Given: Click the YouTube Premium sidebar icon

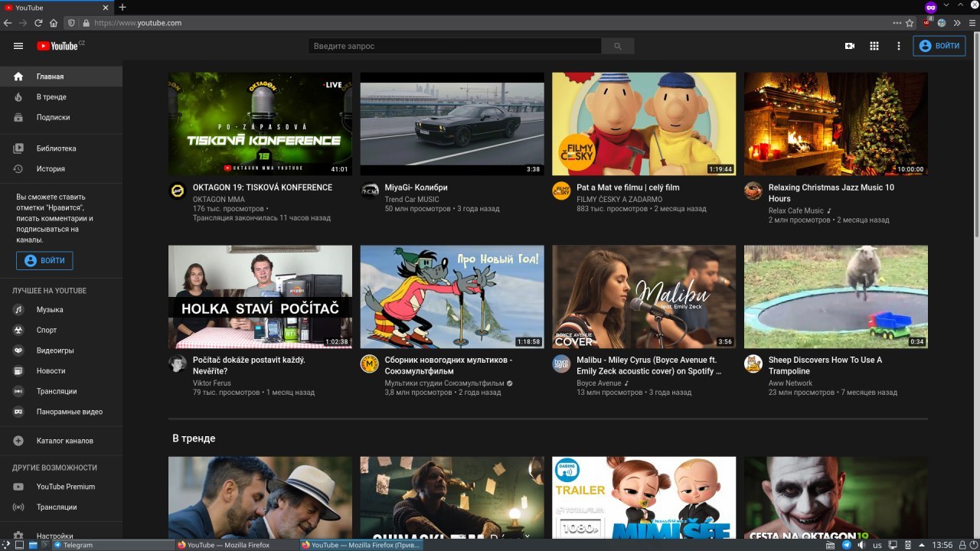Looking at the screenshot, I should click(18, 487).
